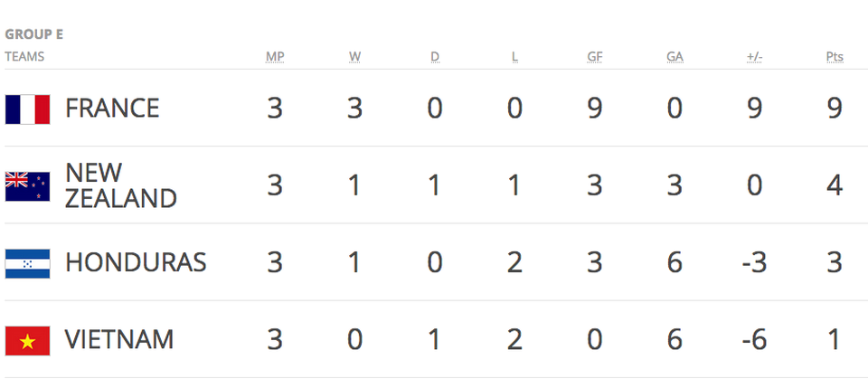Click the L column header
The width and height of the screenshot is (868, 379).
point(514,57)
